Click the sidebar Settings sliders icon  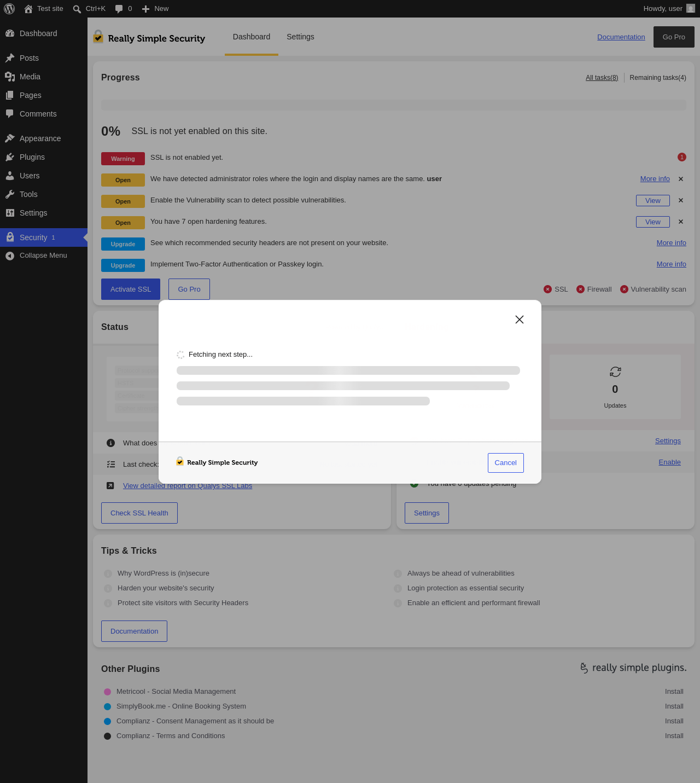(10, 213)
